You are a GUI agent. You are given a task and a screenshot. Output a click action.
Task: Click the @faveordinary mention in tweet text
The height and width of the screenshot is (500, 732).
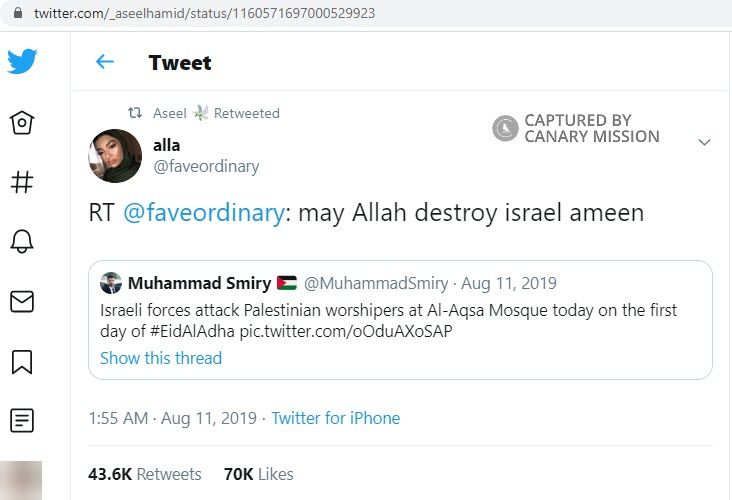tap(204, 213)
